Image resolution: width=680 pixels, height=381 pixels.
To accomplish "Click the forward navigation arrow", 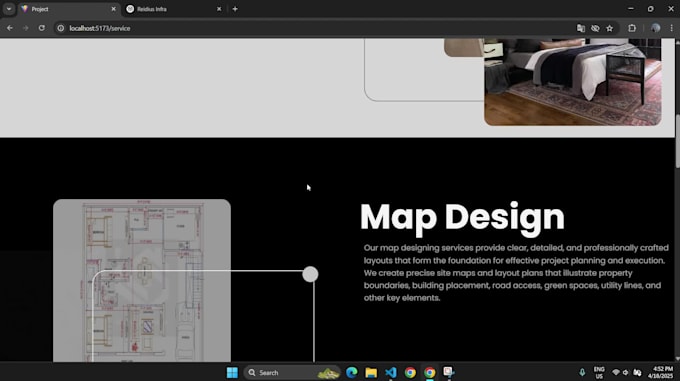I will [x=26, y=28].
